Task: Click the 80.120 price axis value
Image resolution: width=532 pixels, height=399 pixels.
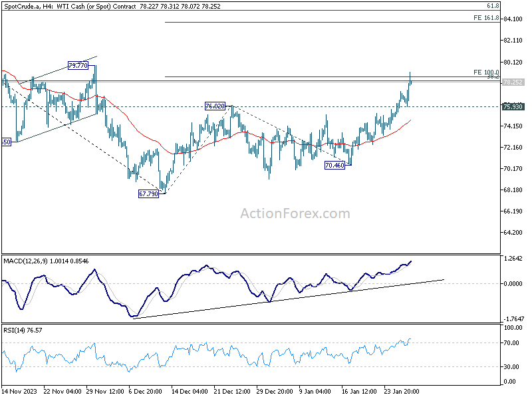Action: 513,62
